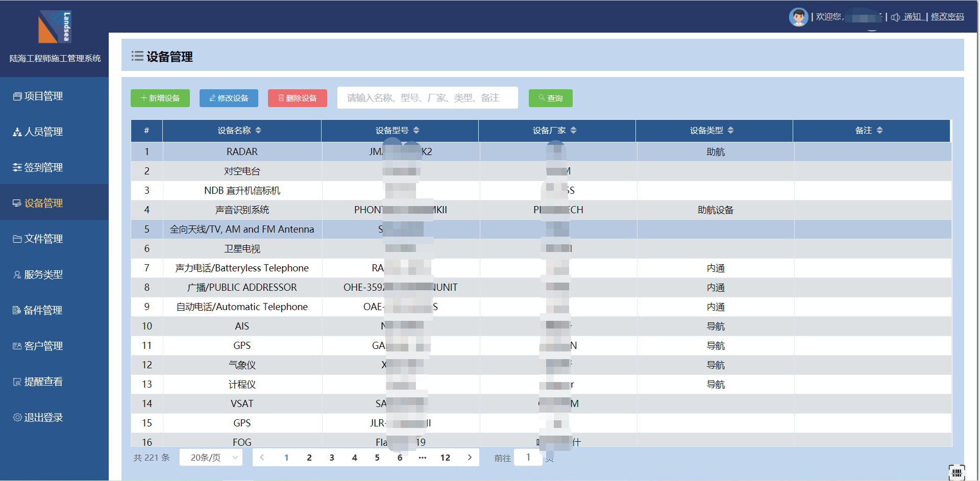Click the list icon beside 设备管理 title
980x481 pixels.
(137, 56)
